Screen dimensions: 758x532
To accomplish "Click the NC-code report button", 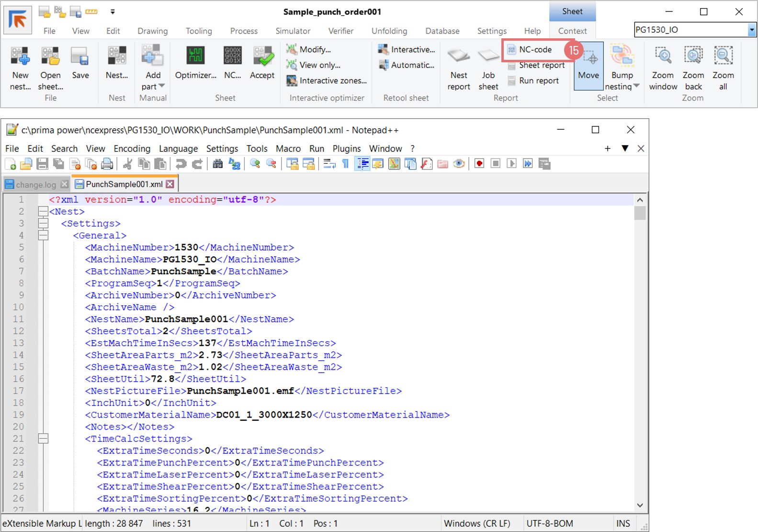I will tap(535, 50).
